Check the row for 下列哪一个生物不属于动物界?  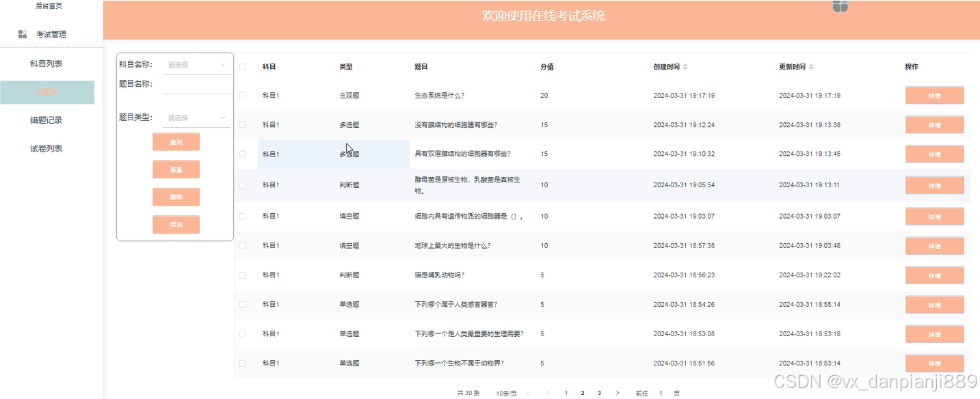click(x=243, y=363)
